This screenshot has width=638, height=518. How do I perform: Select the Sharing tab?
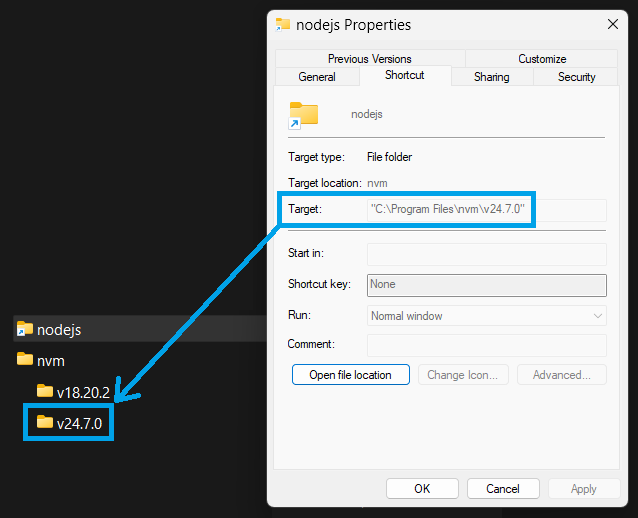tap(491, 77)
